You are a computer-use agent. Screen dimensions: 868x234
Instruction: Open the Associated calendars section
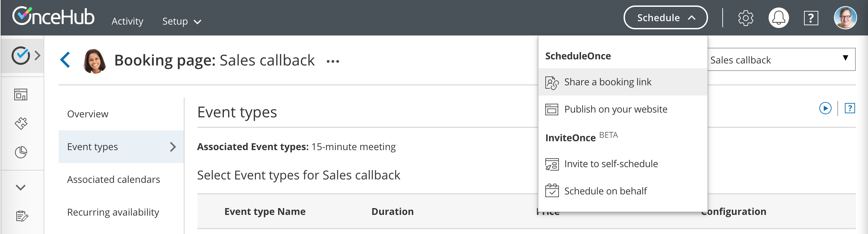pos(113,179)
